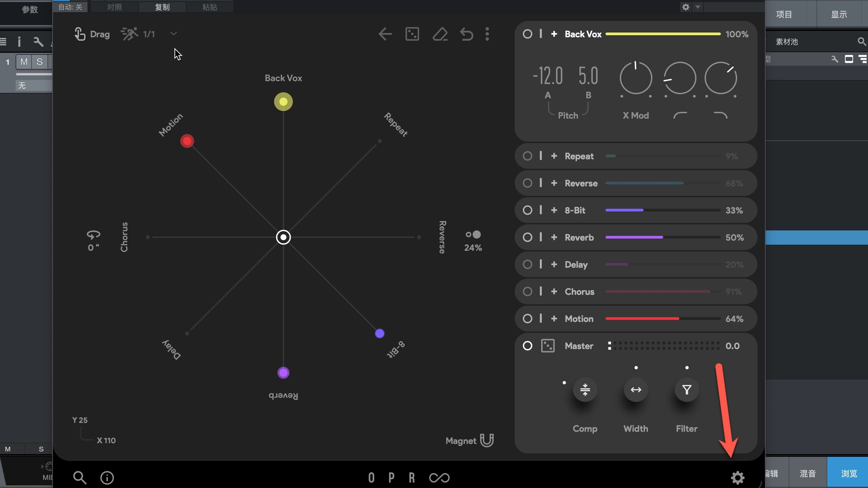Click the infinity loop icon
This screenshot has width=868, height=488.
439,478
